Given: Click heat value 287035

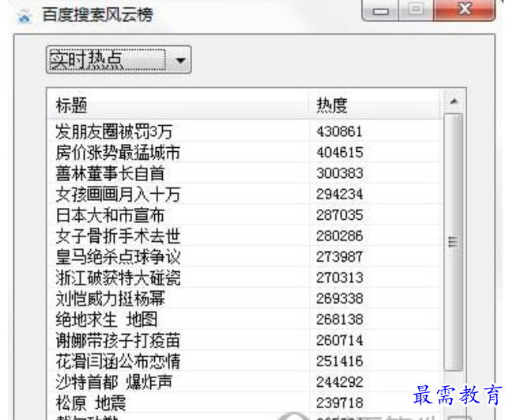Looking at the screenshot, I should [339, 215].
